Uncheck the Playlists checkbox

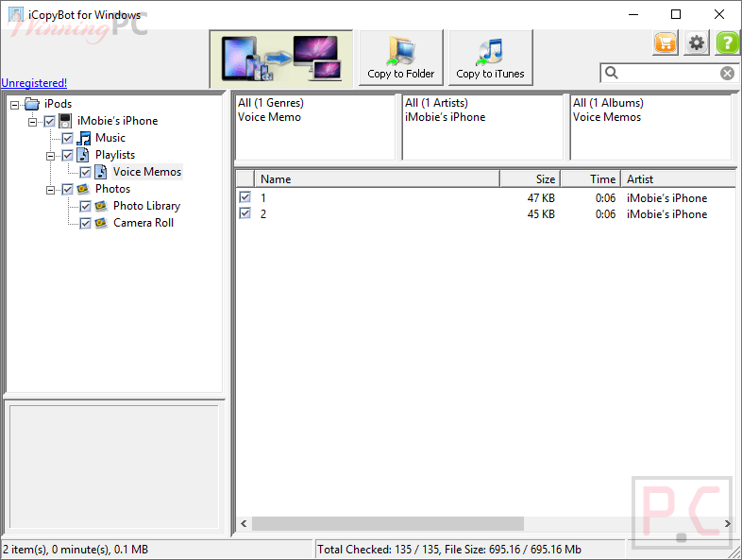click(x=68, y=155)
